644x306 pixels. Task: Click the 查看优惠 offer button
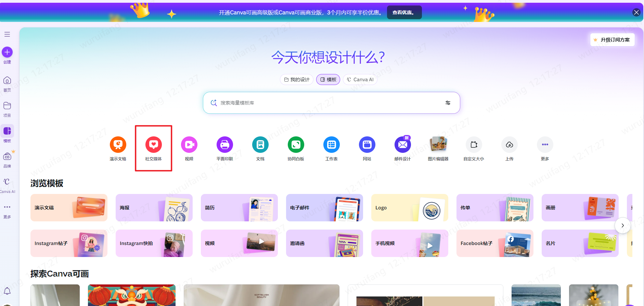404,12
